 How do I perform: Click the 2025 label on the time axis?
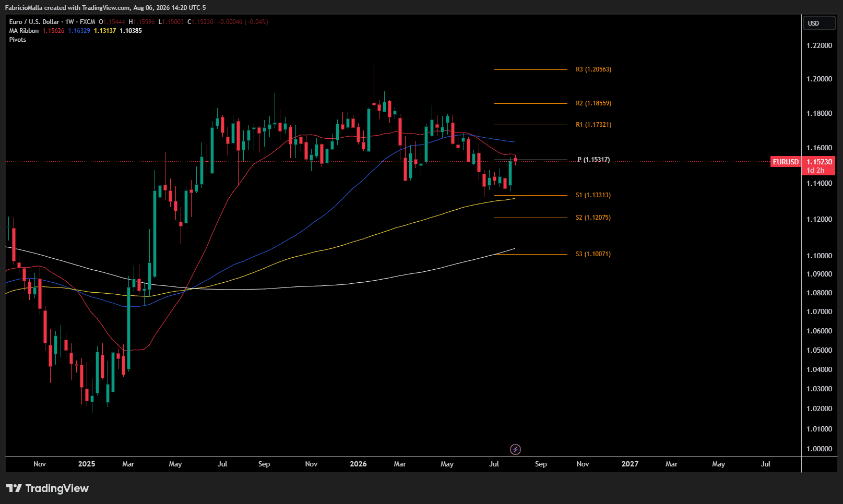click(x=87, y=464)
